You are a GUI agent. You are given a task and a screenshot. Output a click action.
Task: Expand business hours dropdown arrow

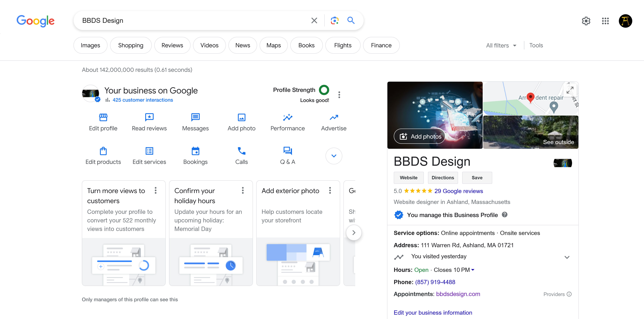pyautogui.click(x=473, y=270)
